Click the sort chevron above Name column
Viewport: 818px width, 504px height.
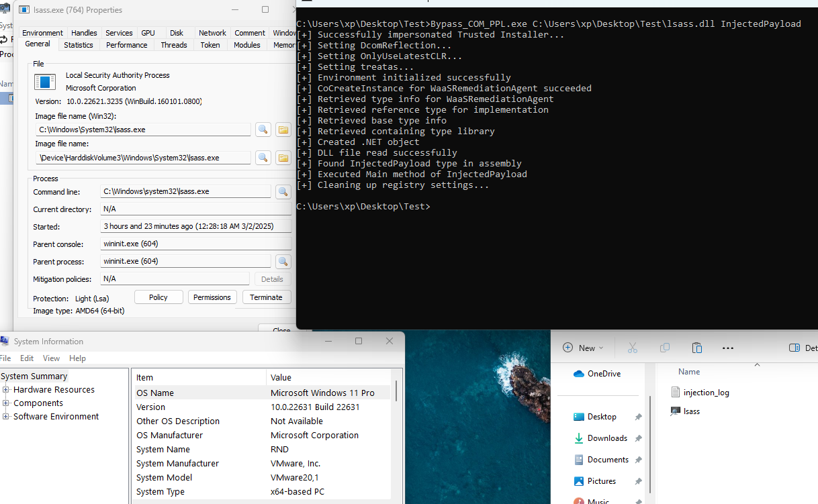(758, 364)
